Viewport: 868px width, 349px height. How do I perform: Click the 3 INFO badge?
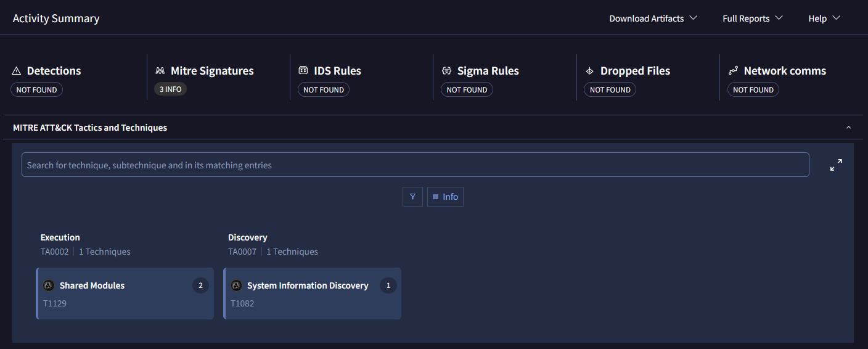(170, 89)
